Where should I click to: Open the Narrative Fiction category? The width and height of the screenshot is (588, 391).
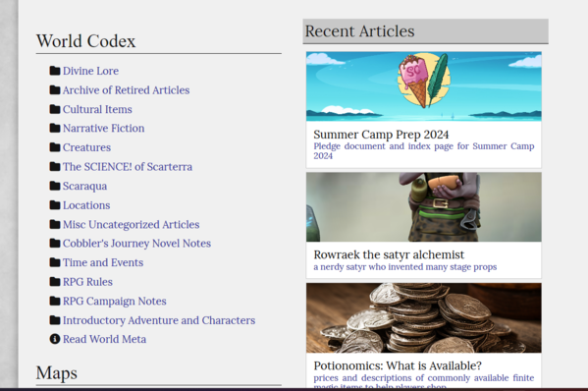coord(103,129)
